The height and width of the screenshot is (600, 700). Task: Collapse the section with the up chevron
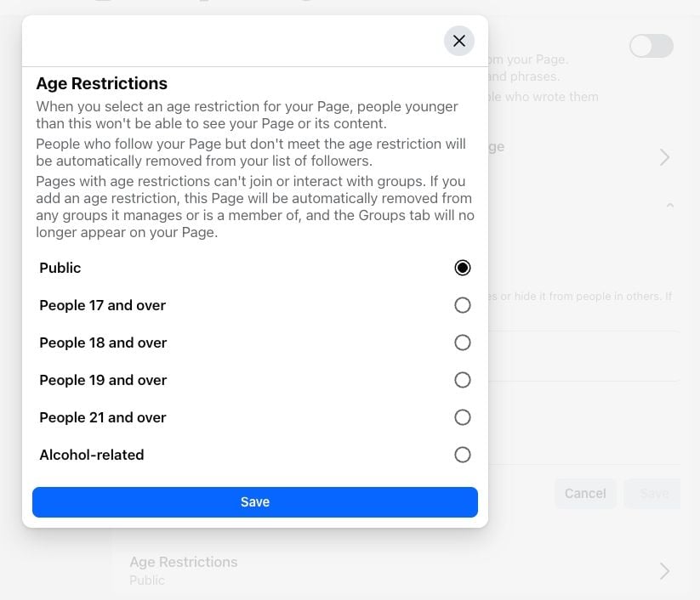670,206
